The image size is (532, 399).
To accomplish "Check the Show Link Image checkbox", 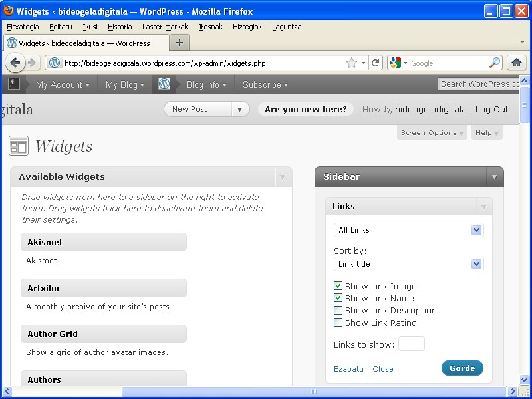I will tap(338, 286).
